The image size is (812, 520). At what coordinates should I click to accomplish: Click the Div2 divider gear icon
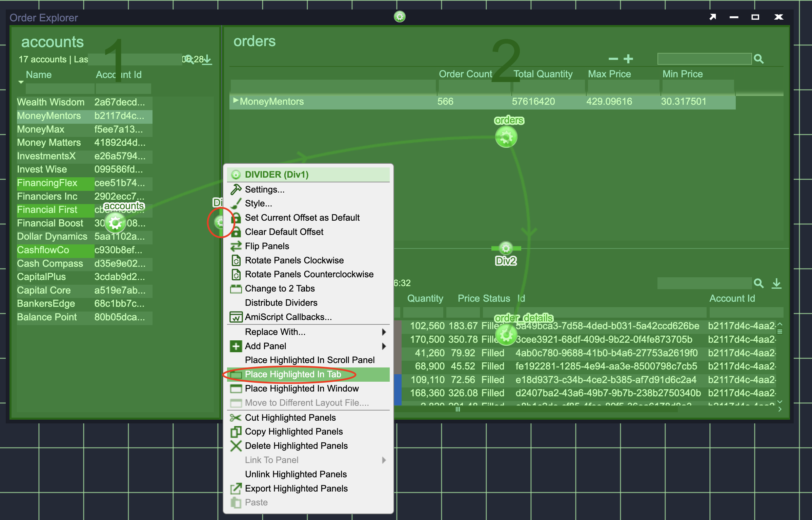point(506,248)
